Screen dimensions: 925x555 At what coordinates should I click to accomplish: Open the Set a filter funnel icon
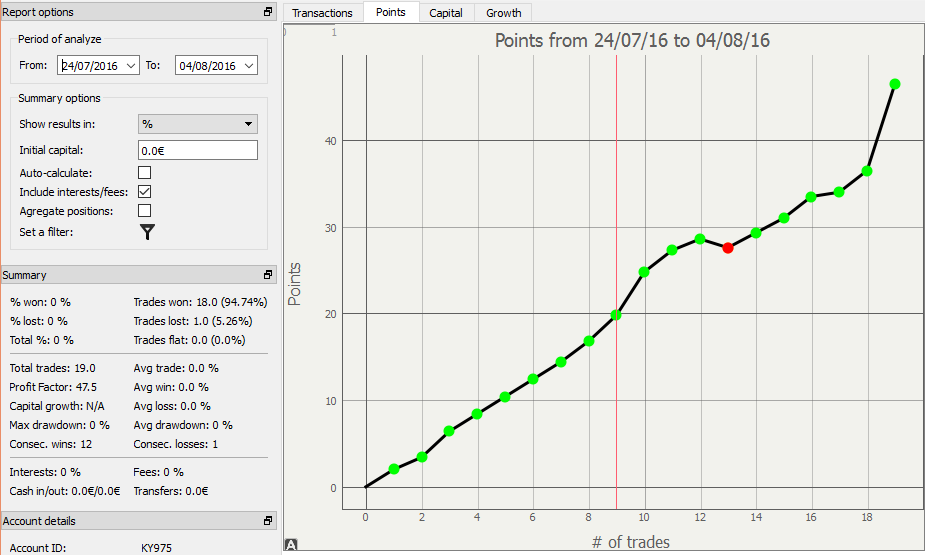[147, 232]
